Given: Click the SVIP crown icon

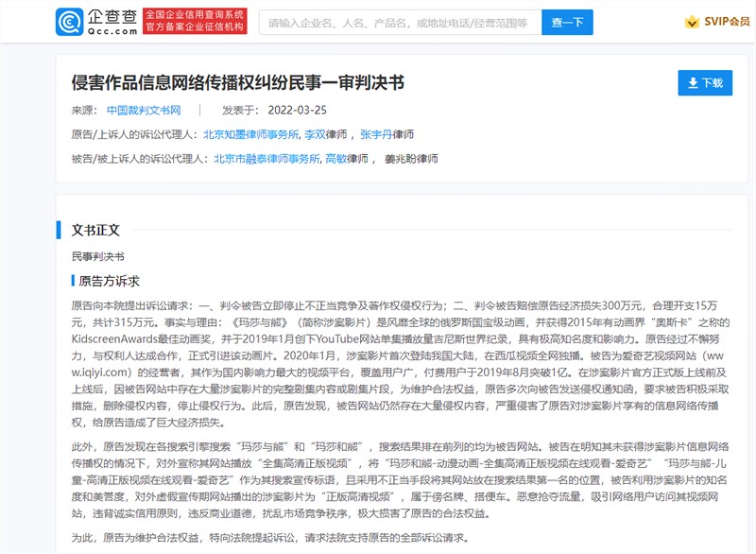Looking at the screenshot, I should point(692,22).
